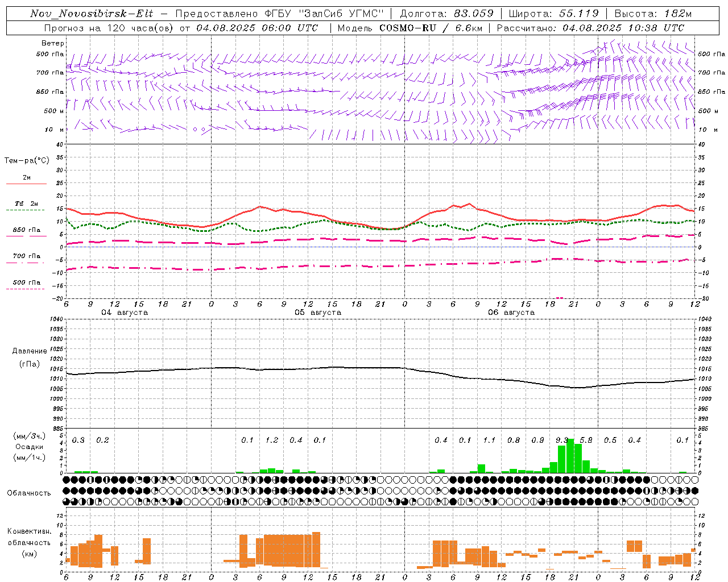Image resolution: width=728 pixels, height=582 pixels.
Task: Click the 500 м wind level label on left axis
Action: click(54, 111)
